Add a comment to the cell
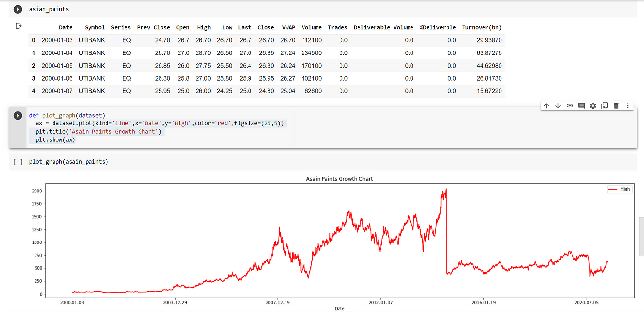Image resolution: width=644 pixels, height=313 pixels. (x=581, y=105)
